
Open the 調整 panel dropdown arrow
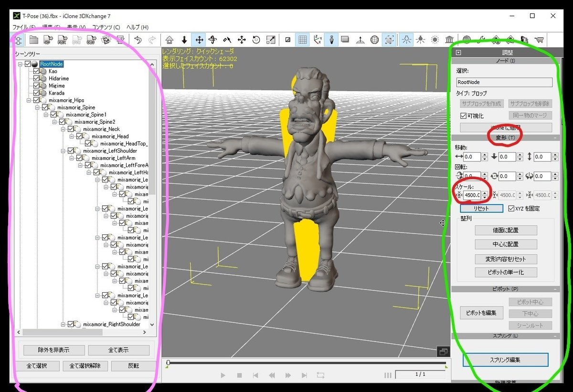point(459,53)
